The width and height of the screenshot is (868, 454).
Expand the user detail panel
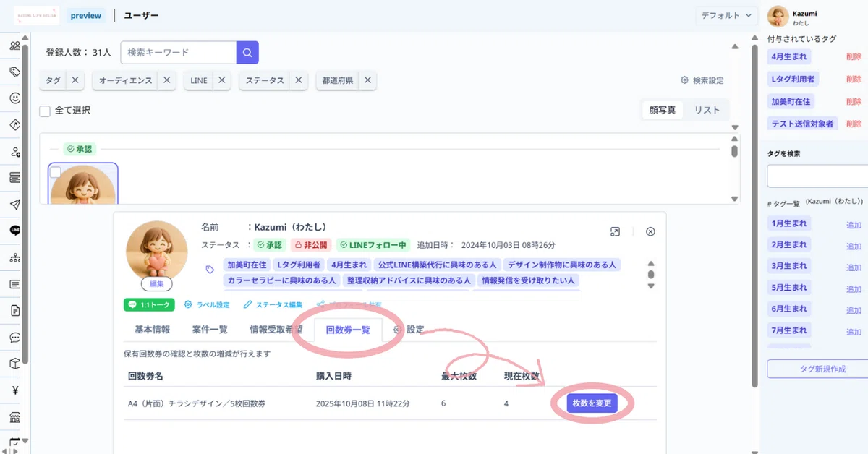click(x=615, y=231)
